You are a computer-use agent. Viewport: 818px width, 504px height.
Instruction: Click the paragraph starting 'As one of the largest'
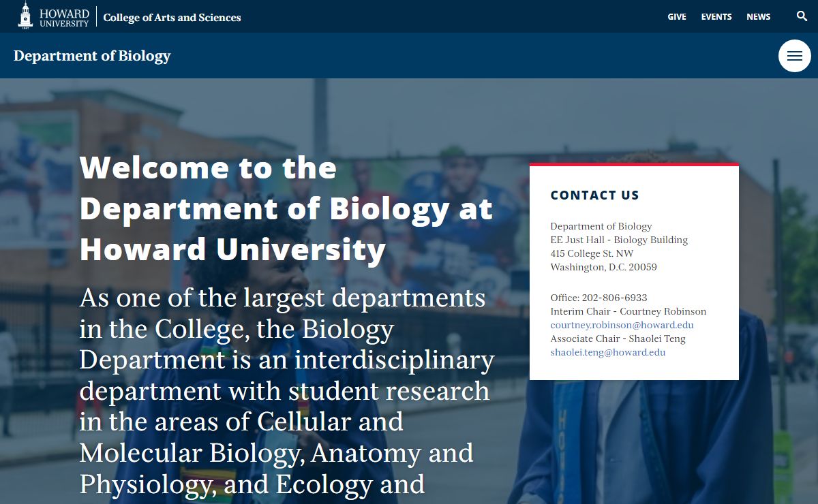(287, 392)
